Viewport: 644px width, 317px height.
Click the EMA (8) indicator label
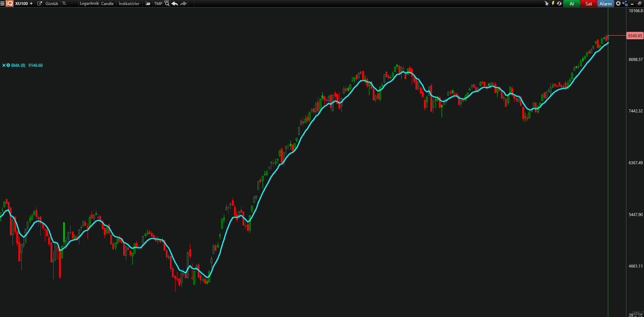pyautogui.click(x=18, y=65)
